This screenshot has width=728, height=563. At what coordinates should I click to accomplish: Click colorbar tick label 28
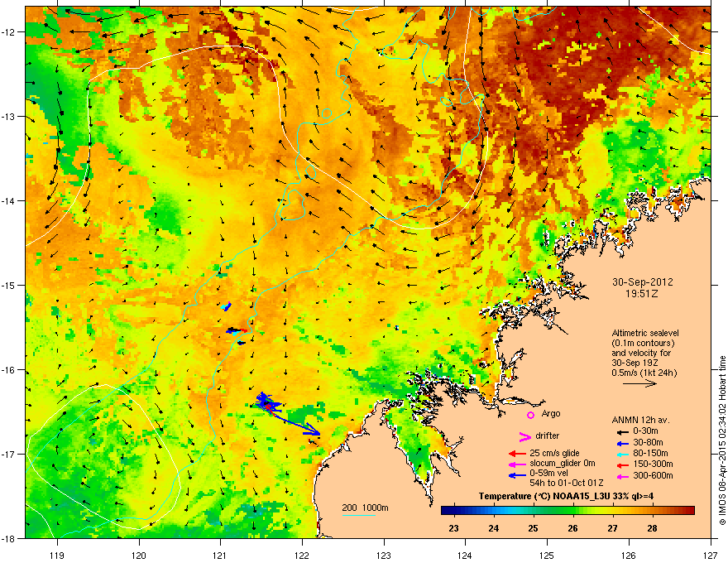653,528
